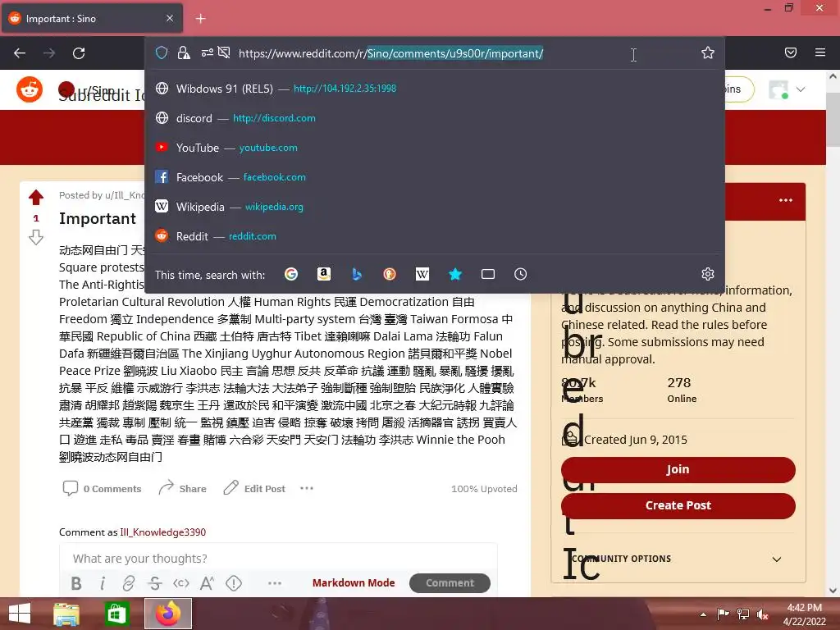Viewport: 840px width, 630px height.
Task: Open Microsoft Store from taskbar
Action: pos(116,614)
